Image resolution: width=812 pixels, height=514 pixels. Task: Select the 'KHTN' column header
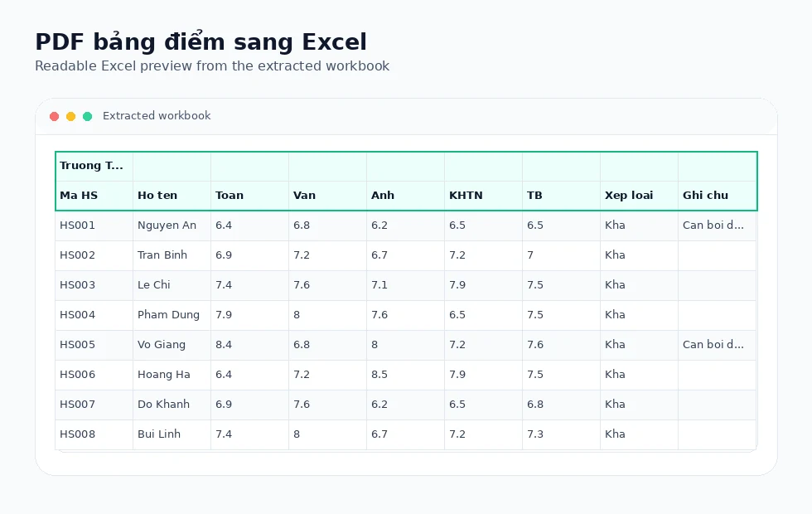click(x=483, y=196)
